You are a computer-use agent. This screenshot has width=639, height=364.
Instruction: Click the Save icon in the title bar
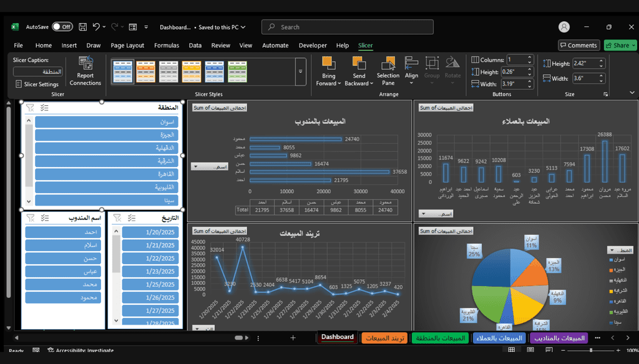(83, 27)
